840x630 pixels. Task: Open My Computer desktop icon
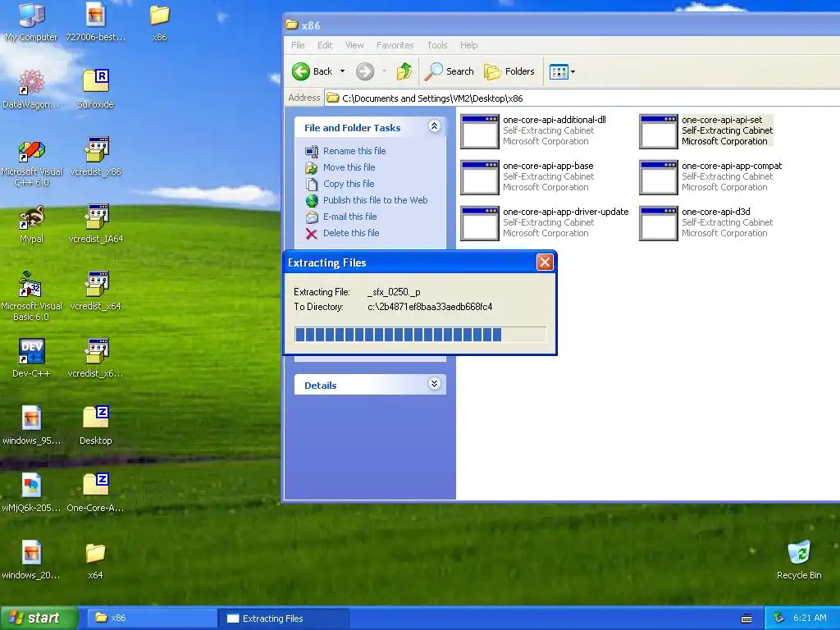click(31, 21)
